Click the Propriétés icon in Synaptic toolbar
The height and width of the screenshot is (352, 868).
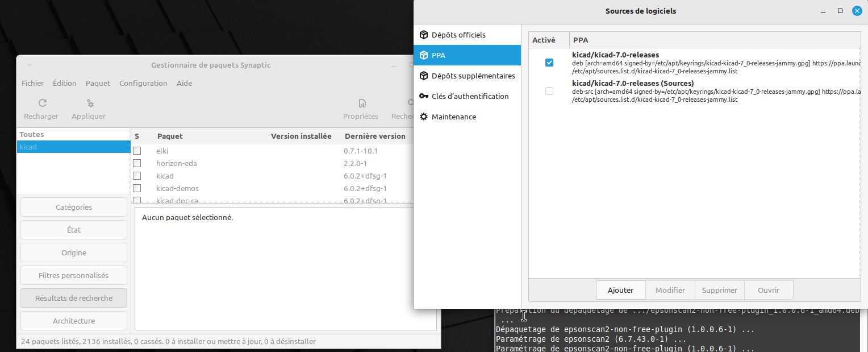tap(361, 103)
